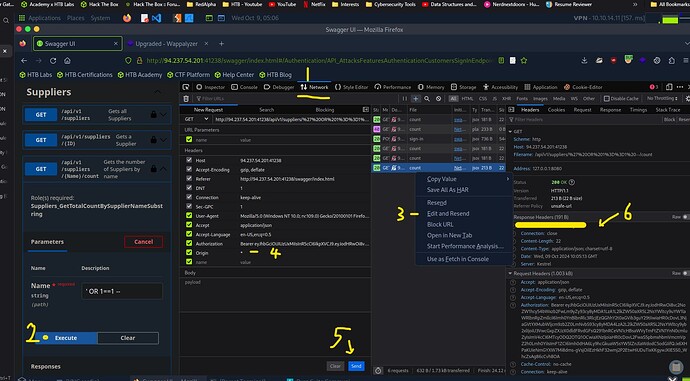Viewport: 690px width, 381px height.
Task: Switch to the Inspector devtools tab
Action: (x=210, y=87)
